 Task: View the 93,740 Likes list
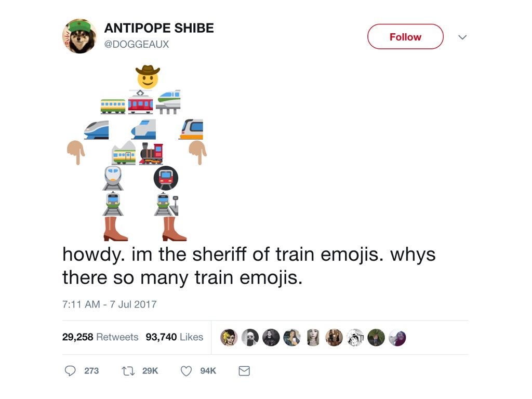175,337
